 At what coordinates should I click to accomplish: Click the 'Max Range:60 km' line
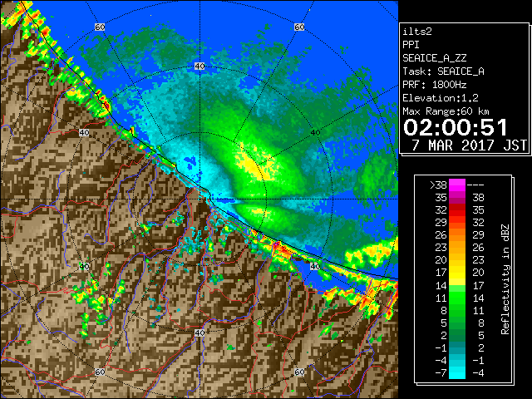(x=446, y=111)
